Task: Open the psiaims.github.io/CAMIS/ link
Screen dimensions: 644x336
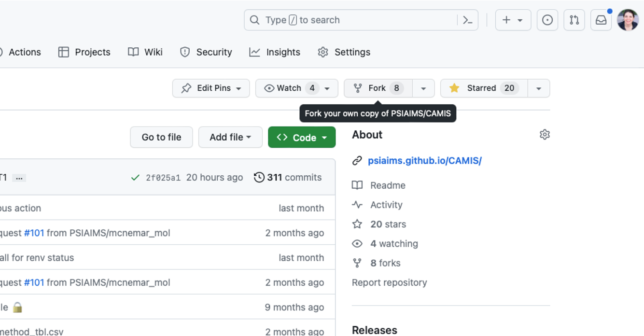Action: coord(424,161)
